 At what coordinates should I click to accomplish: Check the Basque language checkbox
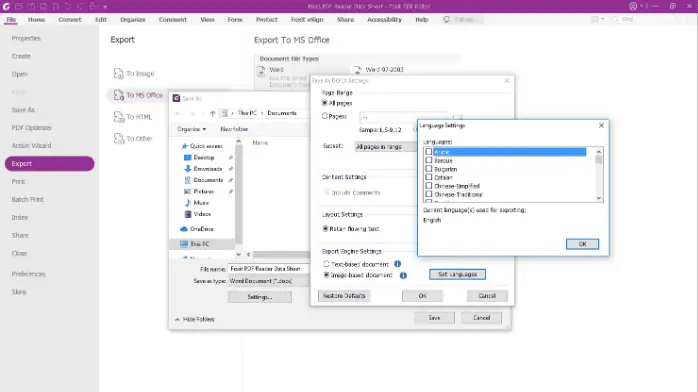point(429,160)
